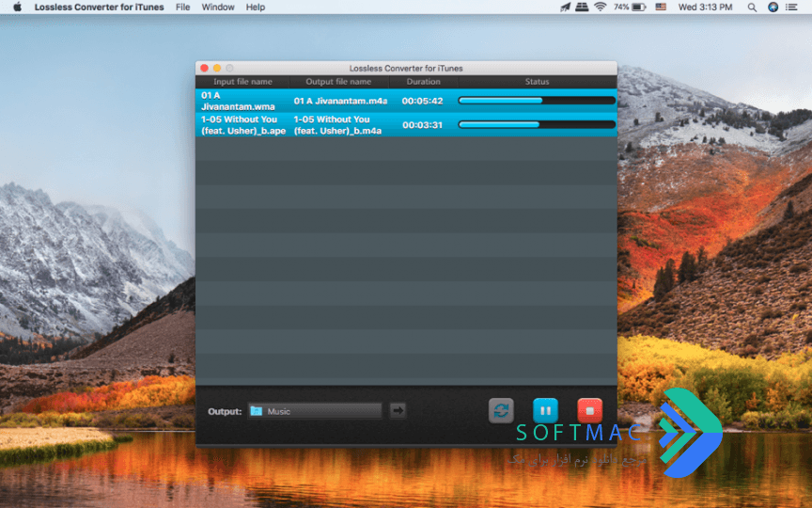Viewport: 812px width, 508px height.
Task: Click the Output file name column header
Action: (338, 82)
